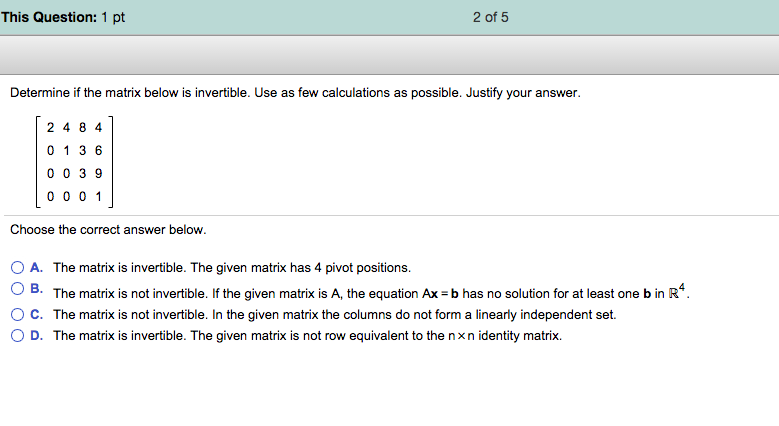Click the "This Question: 1 pt" header label
Viewport: 779px width, 426px height.
[x=63, y=17]
